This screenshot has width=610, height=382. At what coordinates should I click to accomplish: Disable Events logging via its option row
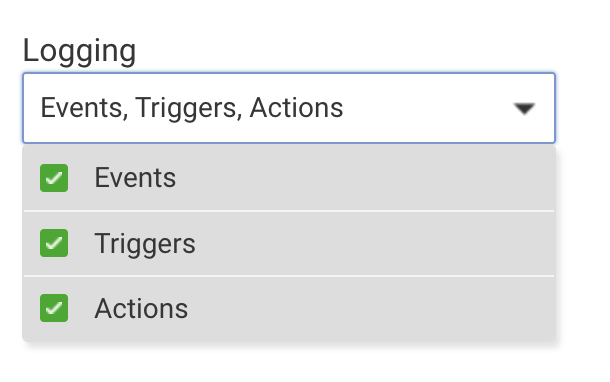pyautogui.click(x=289, y=178)
